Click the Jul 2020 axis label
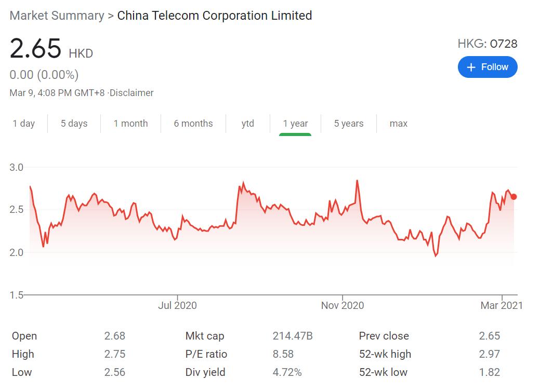Viewport: 540px width, 392px height. [x=177, y=305]
